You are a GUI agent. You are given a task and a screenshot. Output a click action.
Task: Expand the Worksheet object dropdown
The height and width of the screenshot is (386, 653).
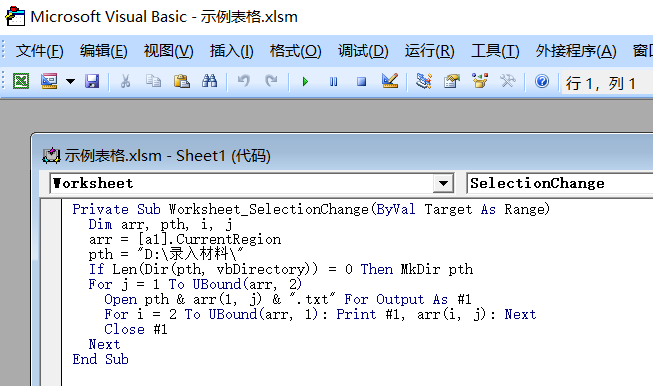(443, 183)
